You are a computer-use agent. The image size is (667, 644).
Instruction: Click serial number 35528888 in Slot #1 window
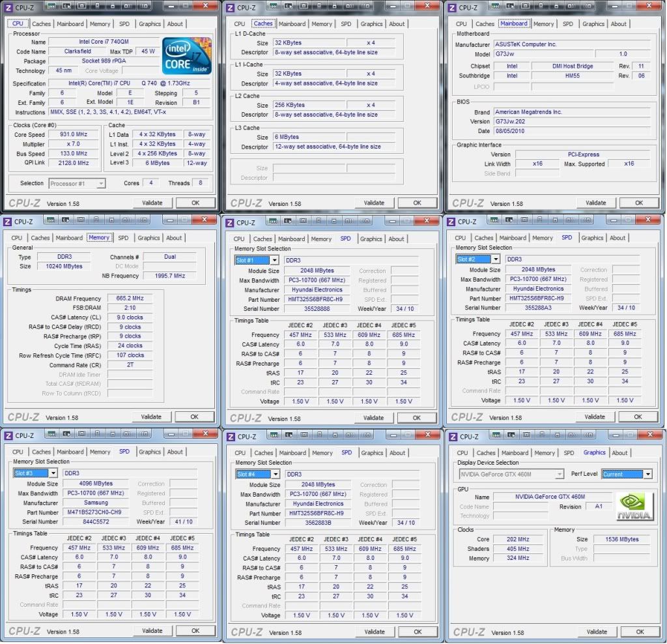point(317,308)
